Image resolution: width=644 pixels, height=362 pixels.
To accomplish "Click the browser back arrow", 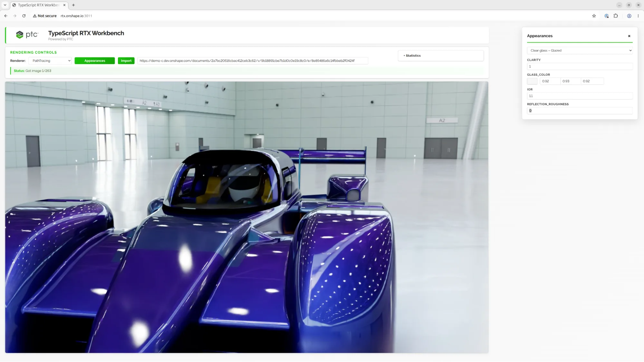I will pos(6,16).
